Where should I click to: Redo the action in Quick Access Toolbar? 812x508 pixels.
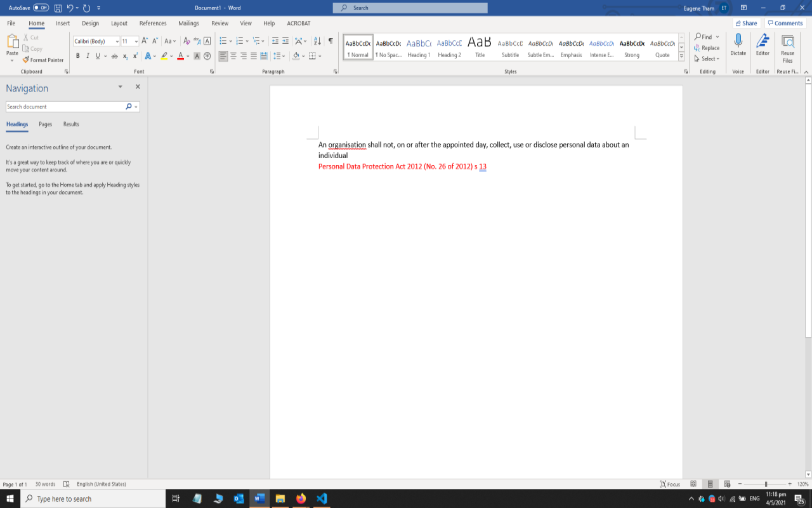point(87,8)
